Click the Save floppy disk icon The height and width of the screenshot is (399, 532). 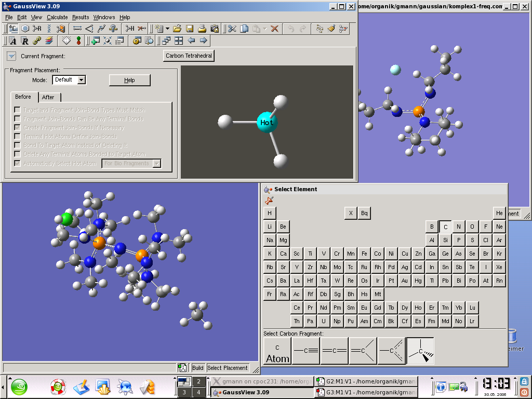pos(190,29)
